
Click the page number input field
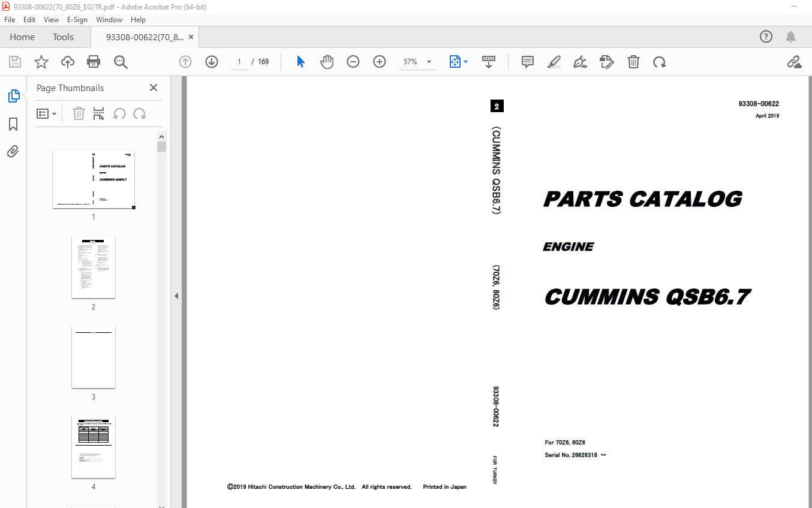(239, 62)
